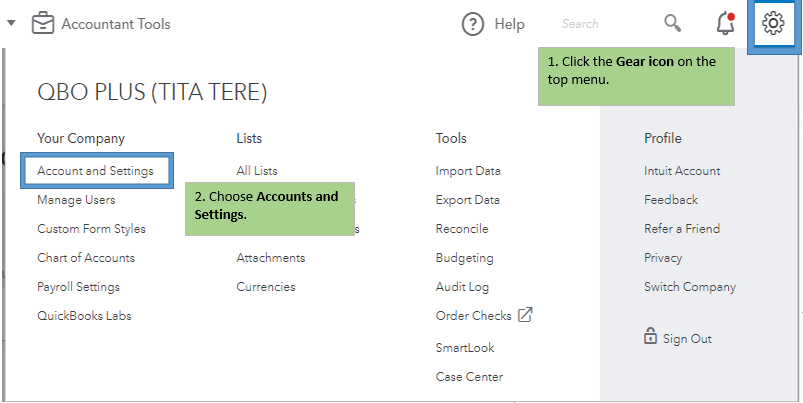The image size is (803, 403).
Task: Click the Order Checks external link icon
Action: point(525,315)
